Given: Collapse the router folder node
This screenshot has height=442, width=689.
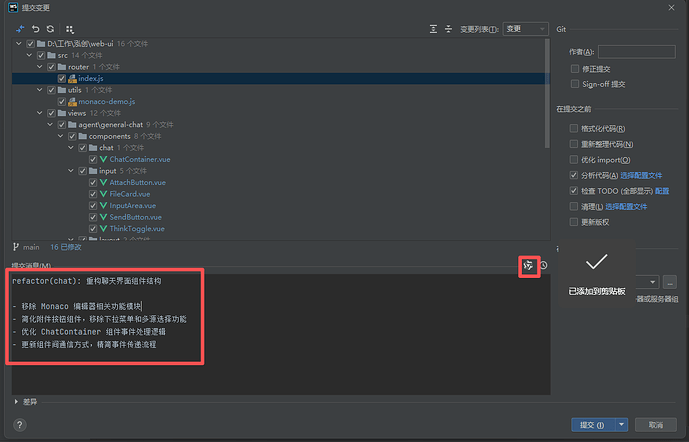Looking at the screenshot, I should [40, 67].
